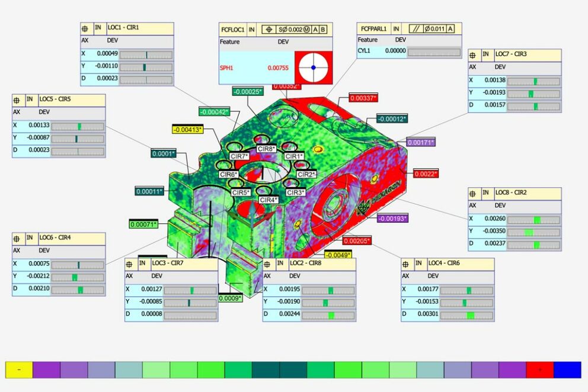
Task: Click the yellow minus swatch in color bar
Action: [19, 369]
